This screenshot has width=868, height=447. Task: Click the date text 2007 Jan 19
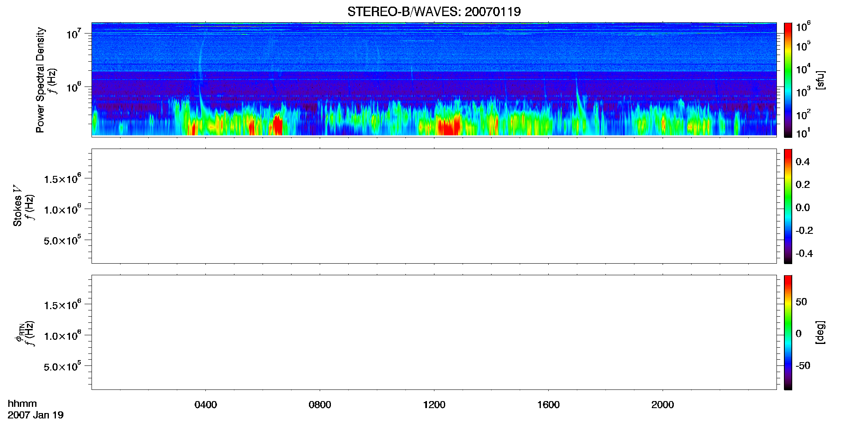pos(36,415)
